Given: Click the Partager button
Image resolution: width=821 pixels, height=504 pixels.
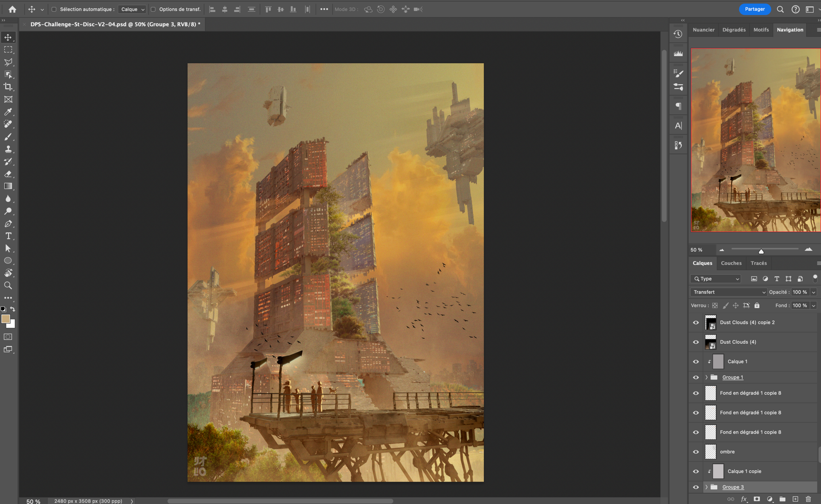Looking at the screenshot, I should tap(755, 9).
